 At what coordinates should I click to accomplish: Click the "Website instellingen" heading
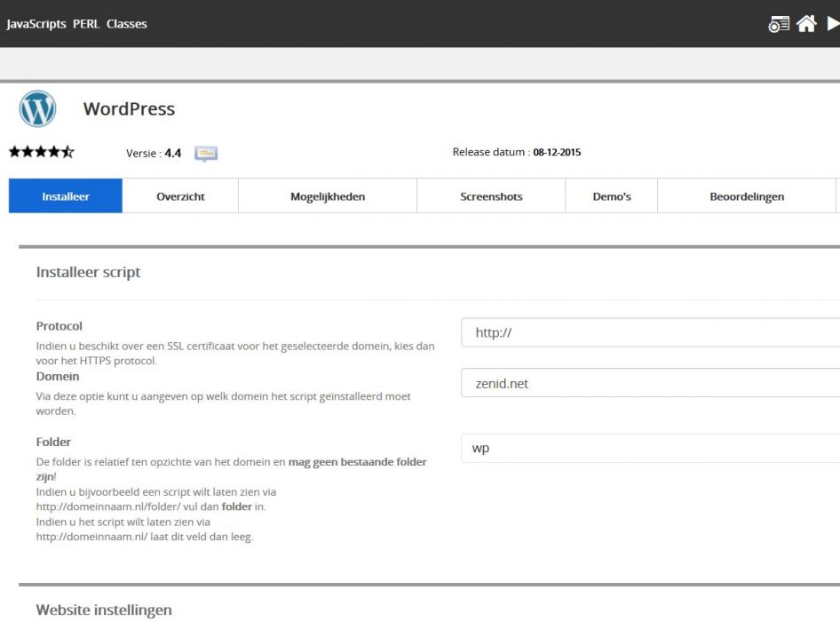tap(104, 610)
